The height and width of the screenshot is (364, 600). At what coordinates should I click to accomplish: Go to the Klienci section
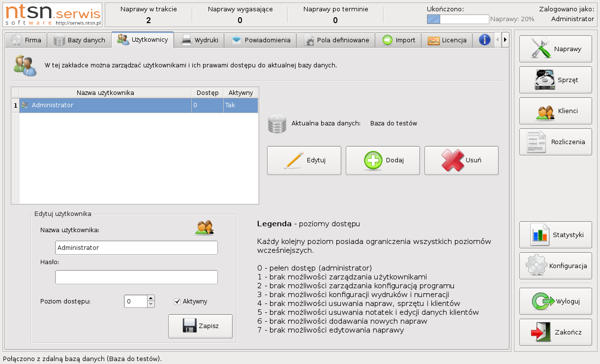point(555,111)
